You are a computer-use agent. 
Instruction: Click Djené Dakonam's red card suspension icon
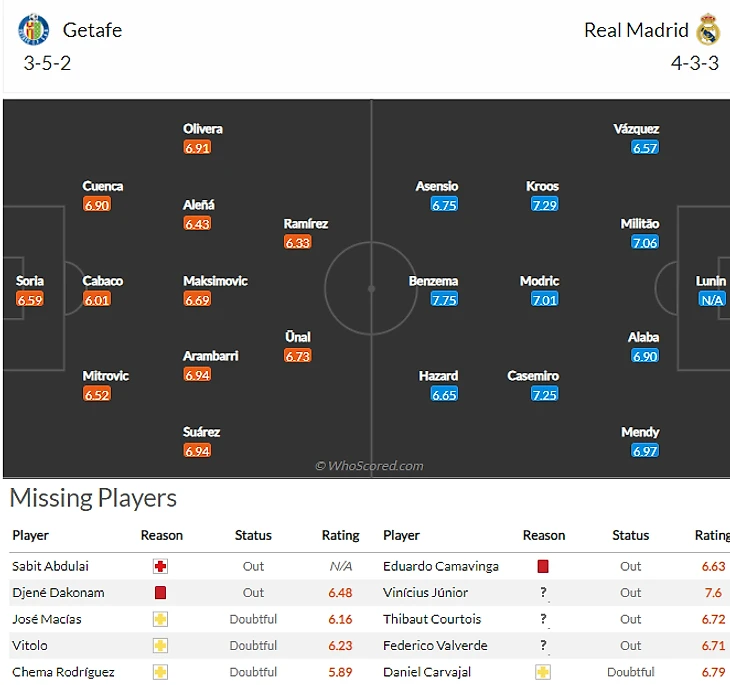point(160,593)
